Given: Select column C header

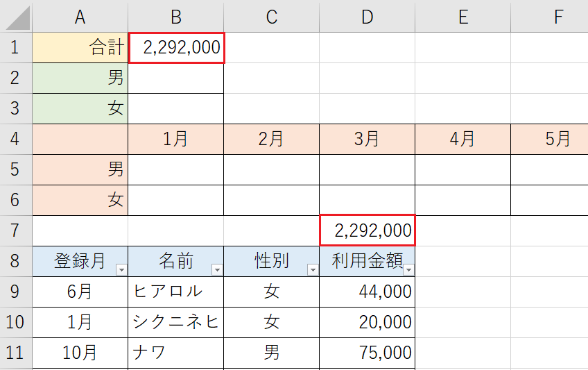Looking at the screenshot, I should (272, 17).
